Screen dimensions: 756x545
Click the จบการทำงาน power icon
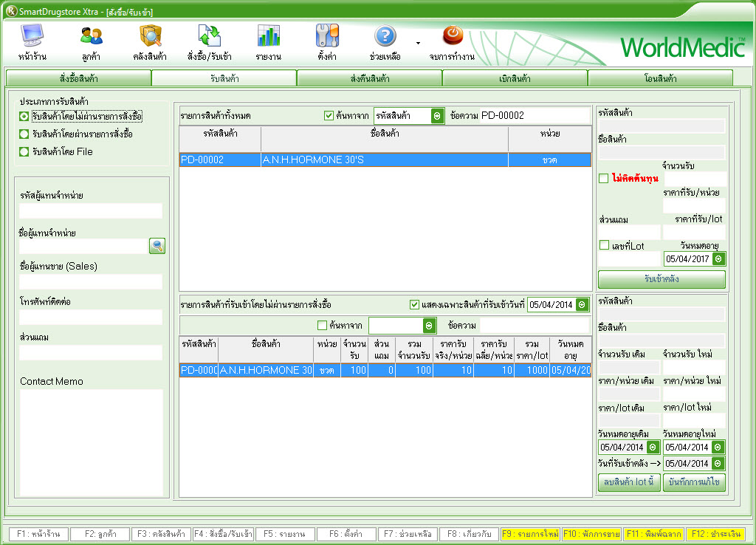452,36
